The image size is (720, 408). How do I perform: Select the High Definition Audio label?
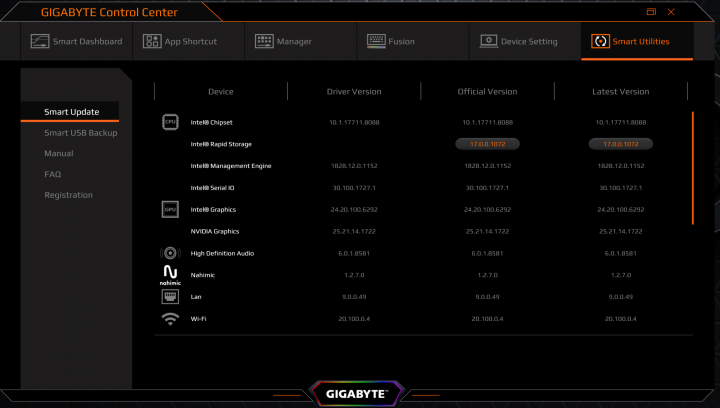222,253
